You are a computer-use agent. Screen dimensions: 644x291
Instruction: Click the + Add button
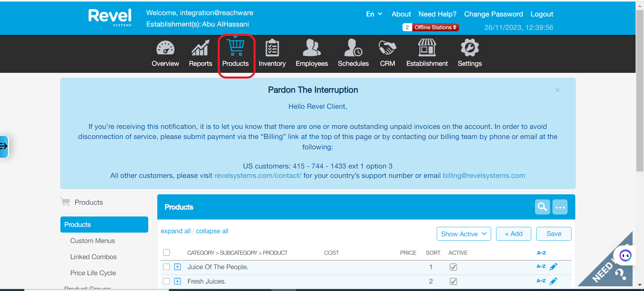tap(514, 234)
